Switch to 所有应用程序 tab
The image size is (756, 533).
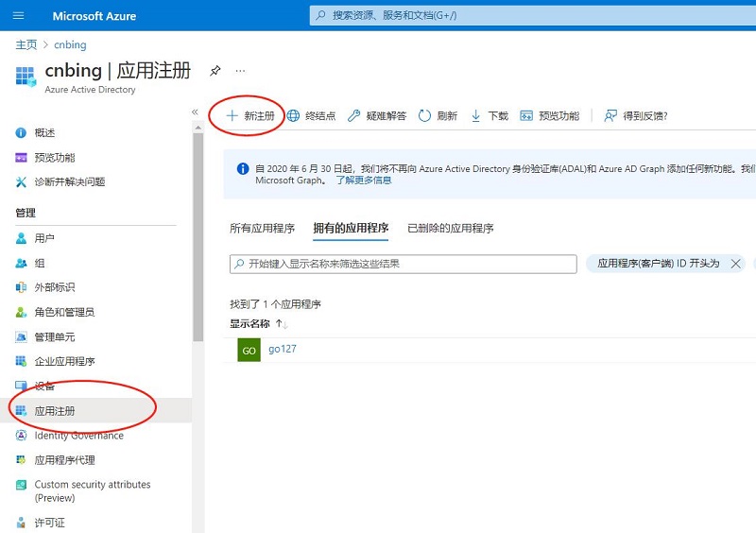coord(262,228)
